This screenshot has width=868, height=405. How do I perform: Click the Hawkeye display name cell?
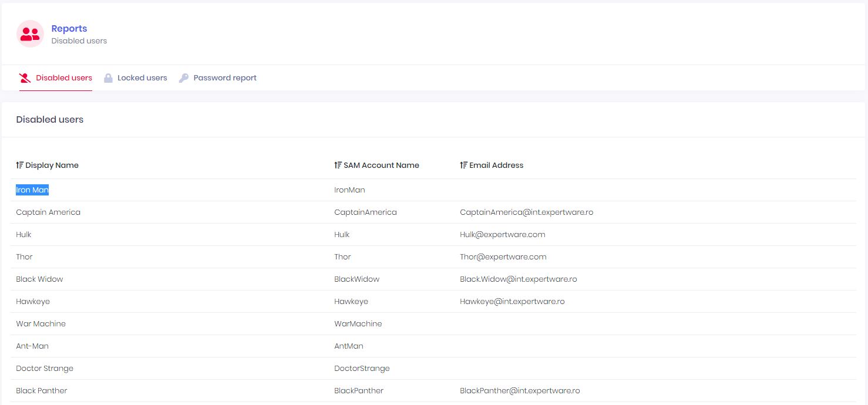tap(33, 302)
